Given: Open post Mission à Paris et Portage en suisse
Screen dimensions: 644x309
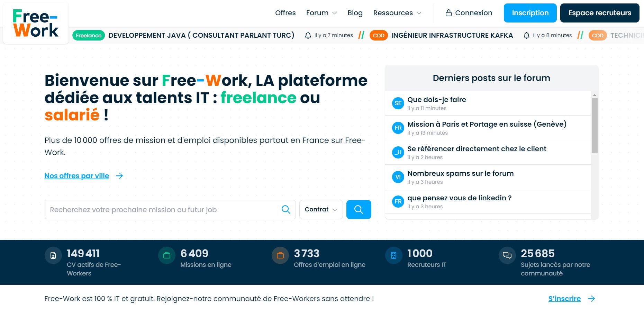Looking at the screenshot, I should (487, 124).
